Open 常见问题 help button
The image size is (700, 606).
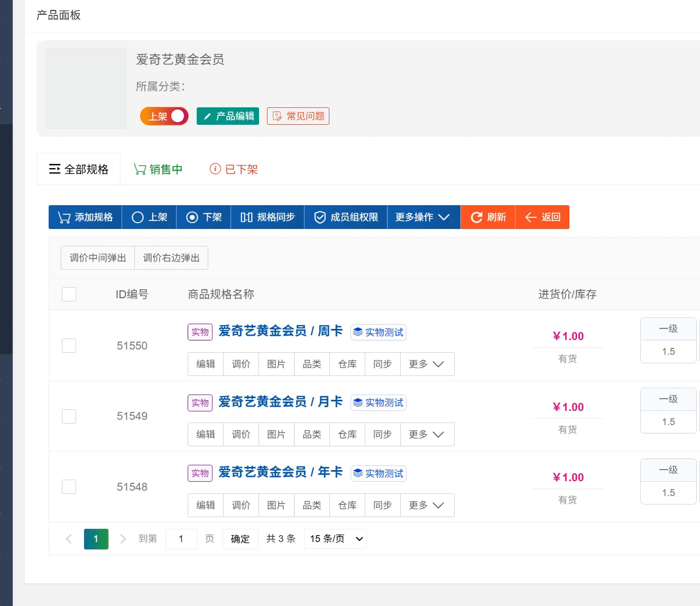tap(298, 116)
